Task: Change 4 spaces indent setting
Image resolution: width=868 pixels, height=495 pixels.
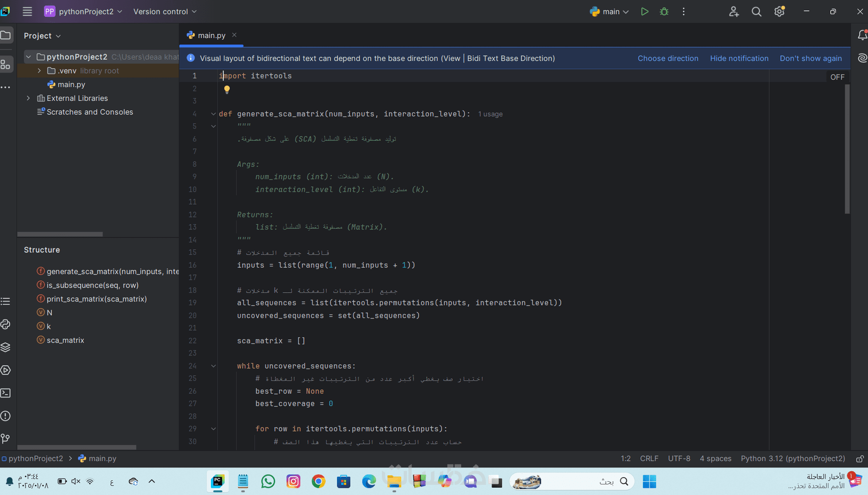Action: tap(715, 459)
